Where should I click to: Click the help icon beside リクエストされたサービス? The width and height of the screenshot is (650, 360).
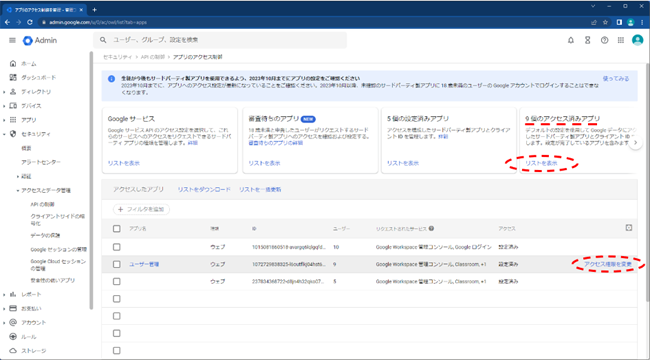click(432, 228)
